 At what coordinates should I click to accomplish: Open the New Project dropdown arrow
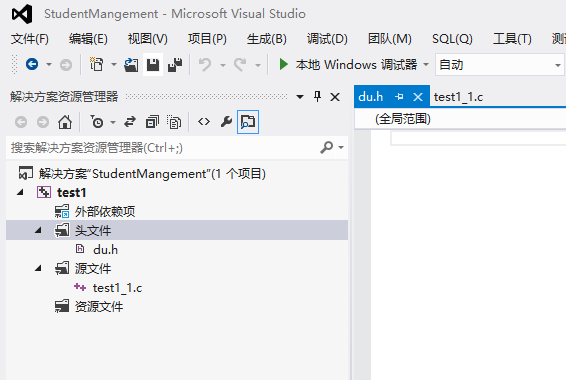(114, 65)
